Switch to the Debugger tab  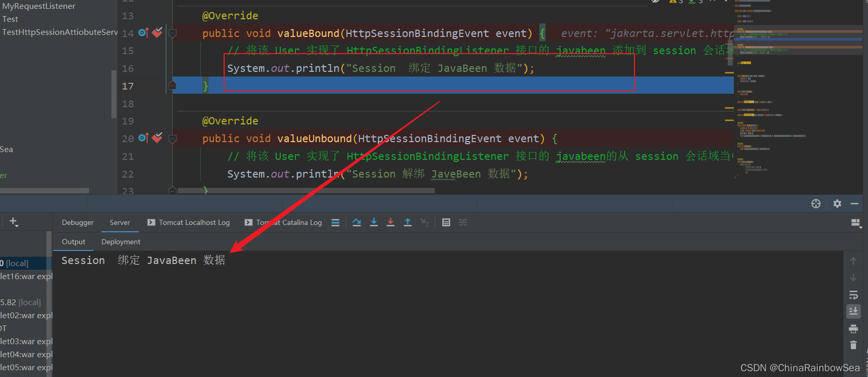tap(78, 222)
